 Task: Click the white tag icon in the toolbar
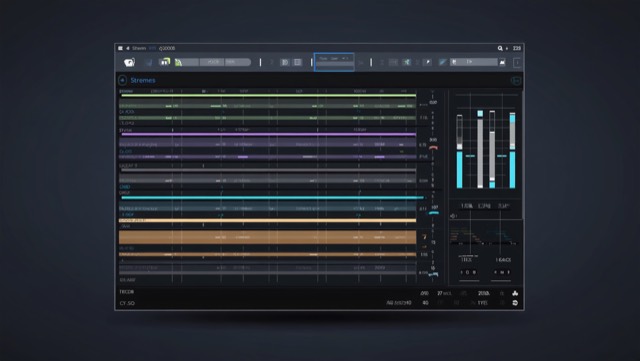(129, 62)
